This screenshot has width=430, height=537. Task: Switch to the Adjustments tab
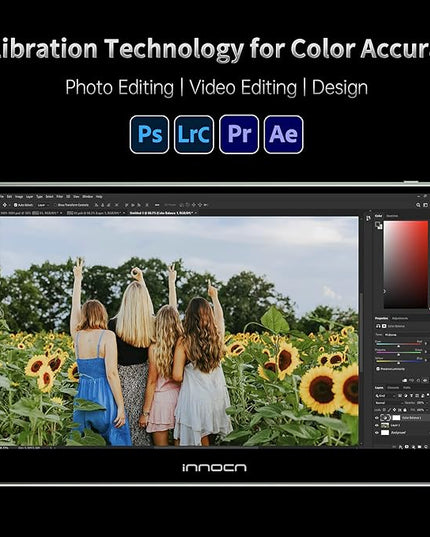pos(400,318)
